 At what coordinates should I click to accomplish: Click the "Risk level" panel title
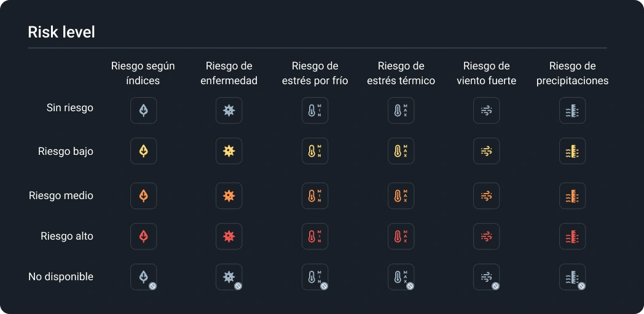(61, 32)
